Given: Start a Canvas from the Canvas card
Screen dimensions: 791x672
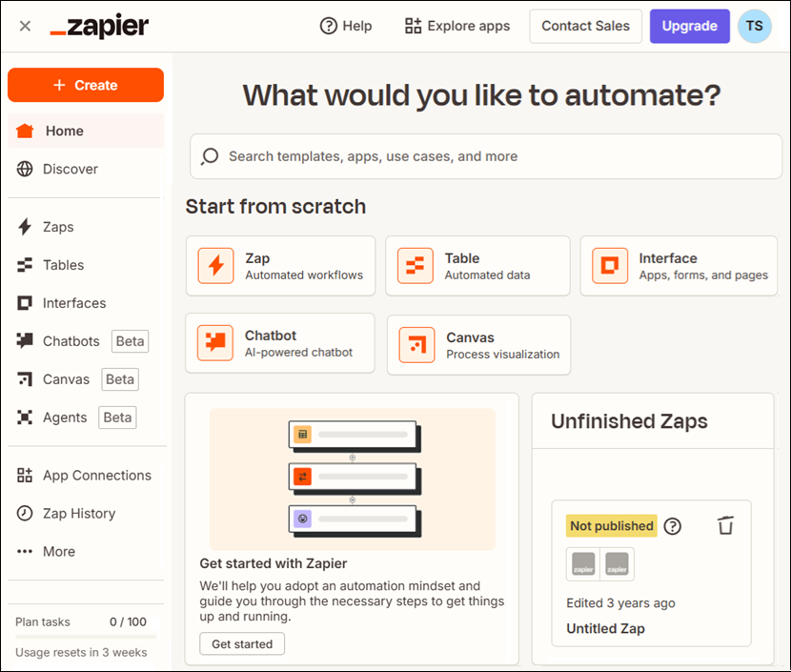Looking at the screenshot, I should (x=478, y=345).
